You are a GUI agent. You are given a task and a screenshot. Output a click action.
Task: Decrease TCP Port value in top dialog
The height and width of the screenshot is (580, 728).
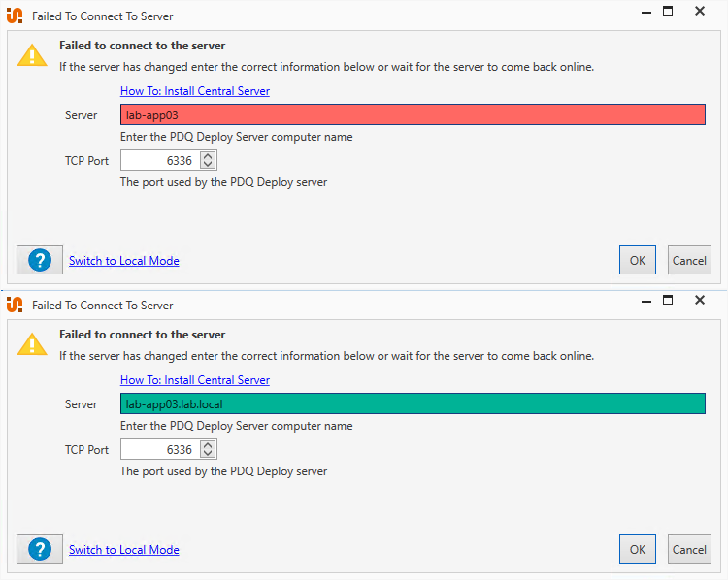tap(208, 164)
